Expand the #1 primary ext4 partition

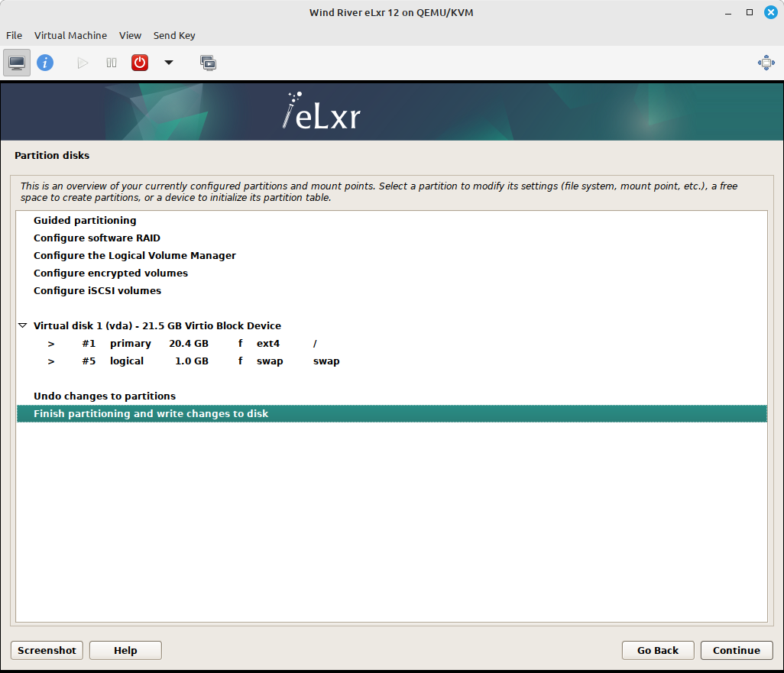pyautogui.click(x=51, y=344)
